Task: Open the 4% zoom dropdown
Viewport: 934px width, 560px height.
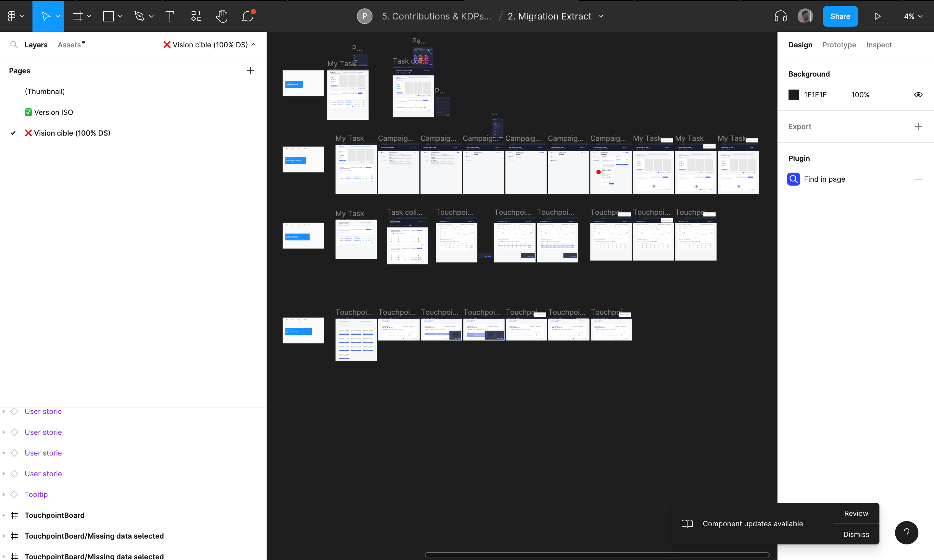Action: 913,16
